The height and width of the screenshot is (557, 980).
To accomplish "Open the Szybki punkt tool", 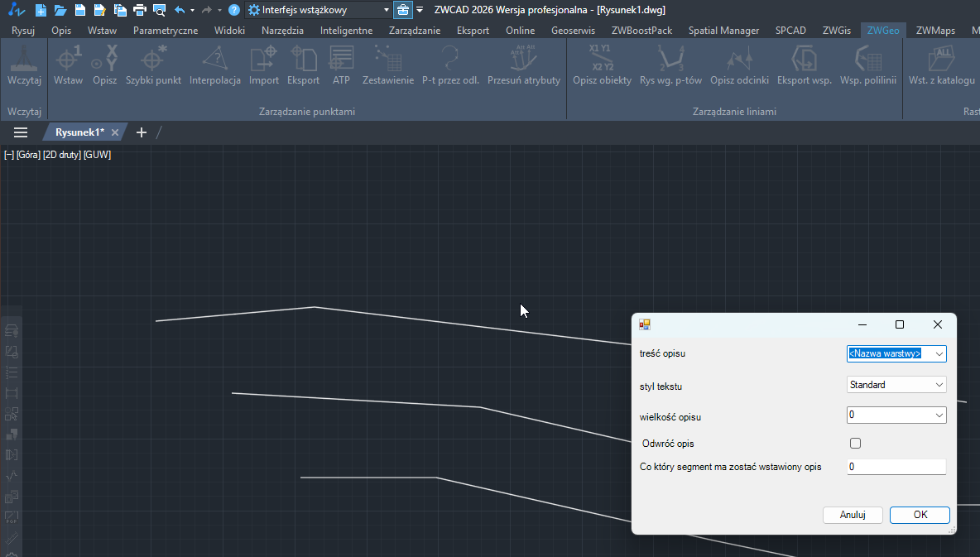I will (x=153, y=65).
